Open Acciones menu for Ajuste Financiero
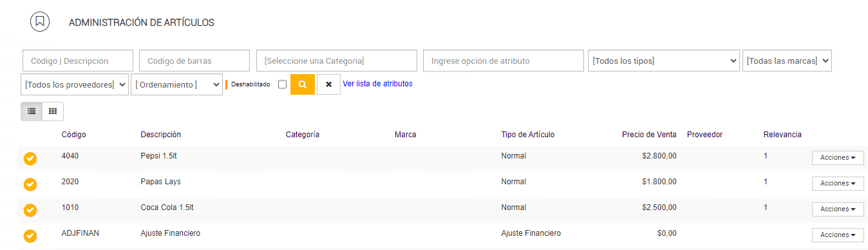 pyautogui.click(x=838, y=235)
